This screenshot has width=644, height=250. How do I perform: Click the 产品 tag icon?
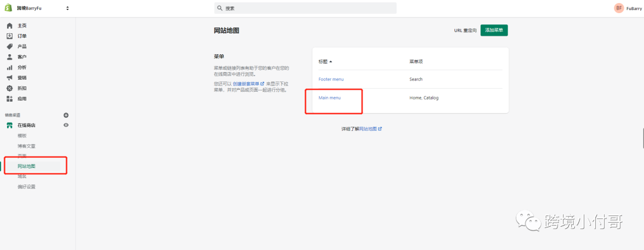10,46
